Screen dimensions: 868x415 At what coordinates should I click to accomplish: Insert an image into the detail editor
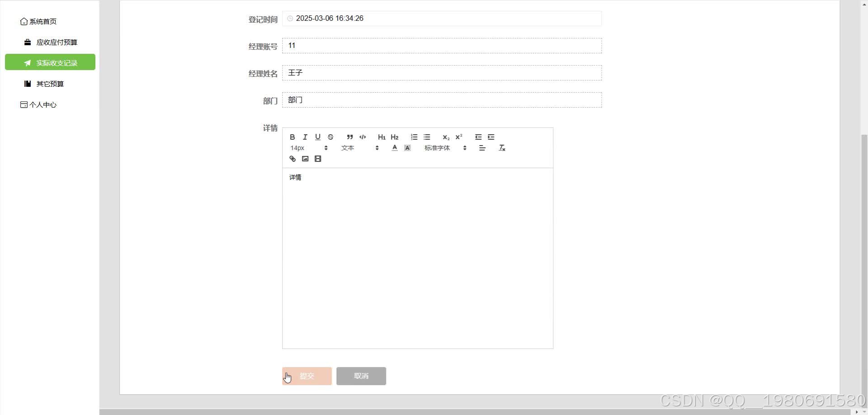point(305,159)
